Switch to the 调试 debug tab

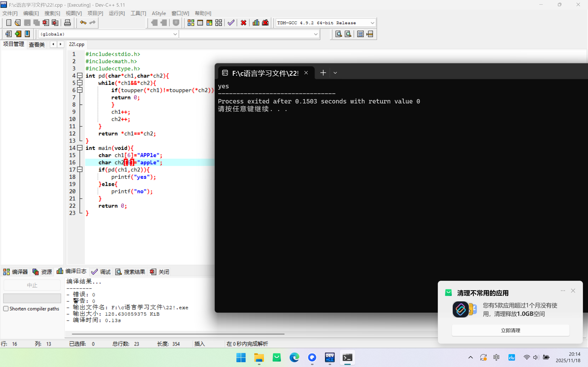(x=101, y=272)
